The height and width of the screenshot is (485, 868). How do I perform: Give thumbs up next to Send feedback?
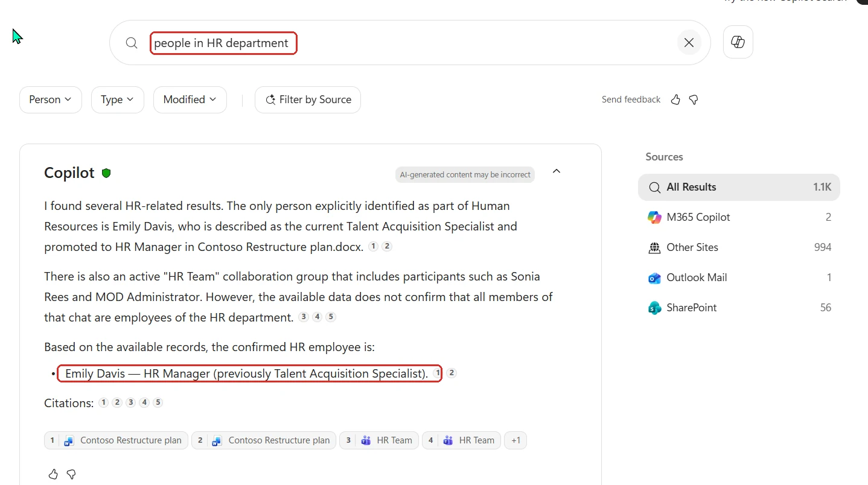click(675, 100)
